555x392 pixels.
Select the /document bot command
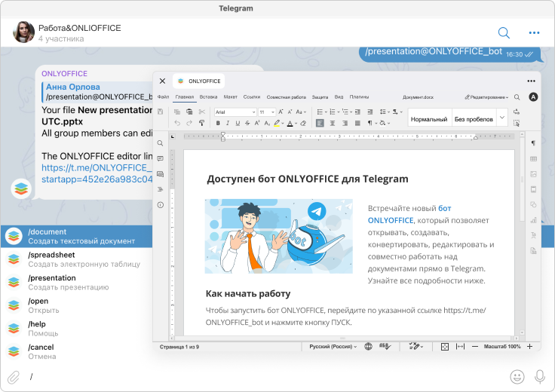click(76, 237)
